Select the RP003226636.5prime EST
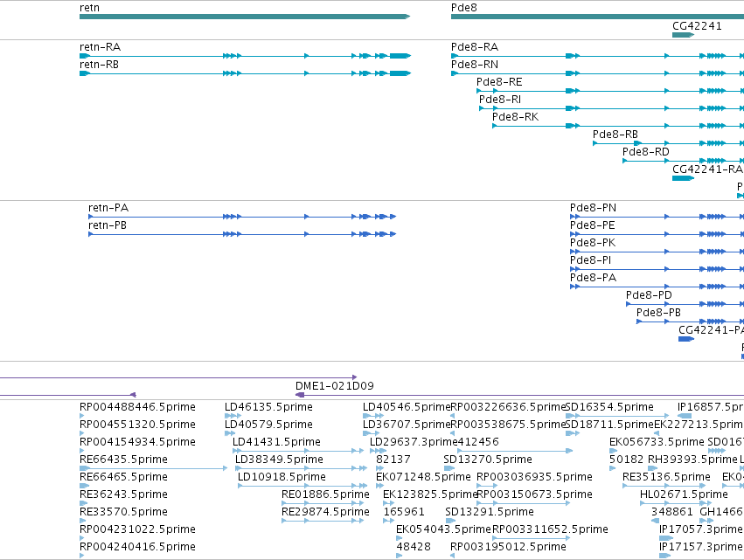The width and height of the screenshot is (744, 560). coord(452,416)
